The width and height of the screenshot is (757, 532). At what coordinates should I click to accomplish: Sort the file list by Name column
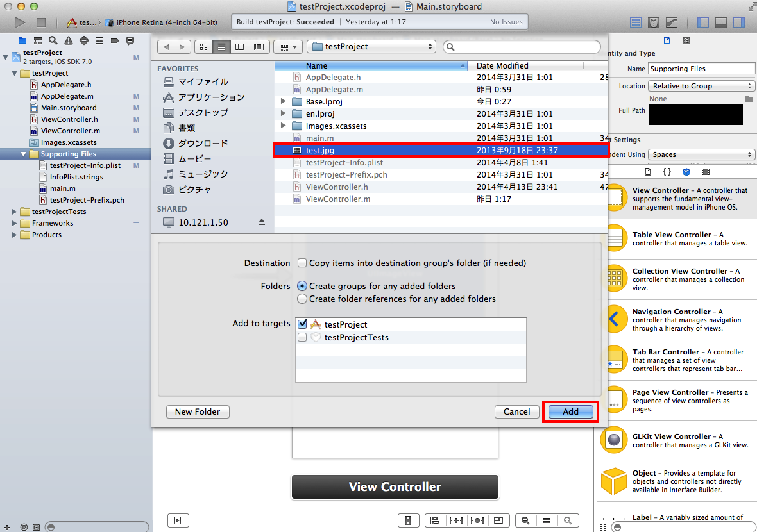371,65
